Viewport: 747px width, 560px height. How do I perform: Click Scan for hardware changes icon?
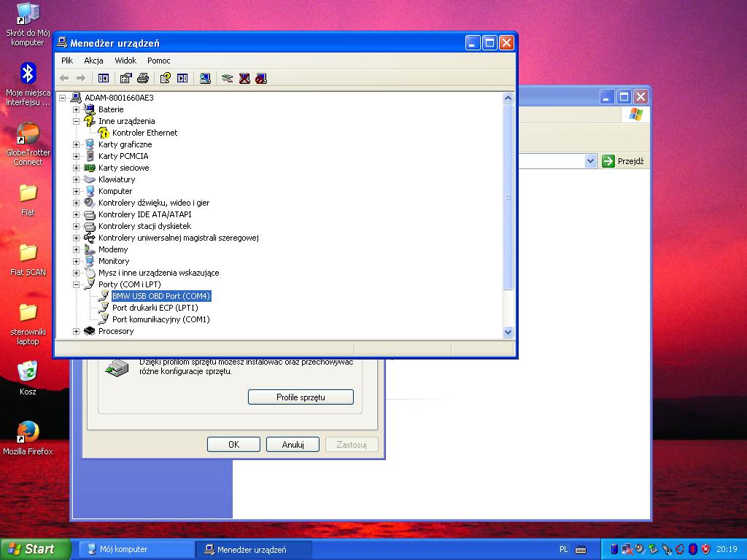click(x=205, y=78)
